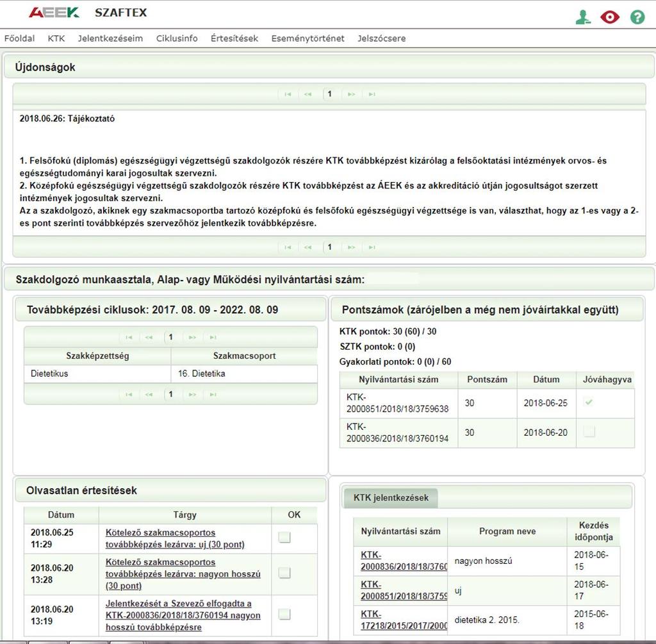
Task: Click first-page arrow in bottom Újdonságok pager
Action: 288,247
